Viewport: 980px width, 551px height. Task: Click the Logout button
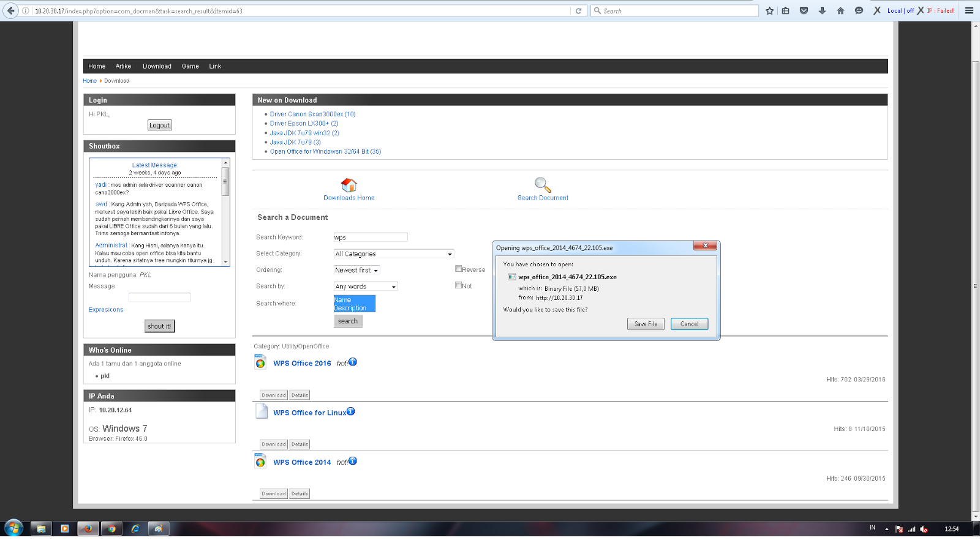[160, 125]
